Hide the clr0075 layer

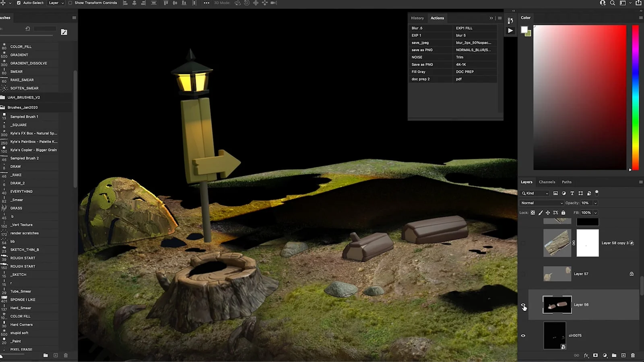click(524, 335)
